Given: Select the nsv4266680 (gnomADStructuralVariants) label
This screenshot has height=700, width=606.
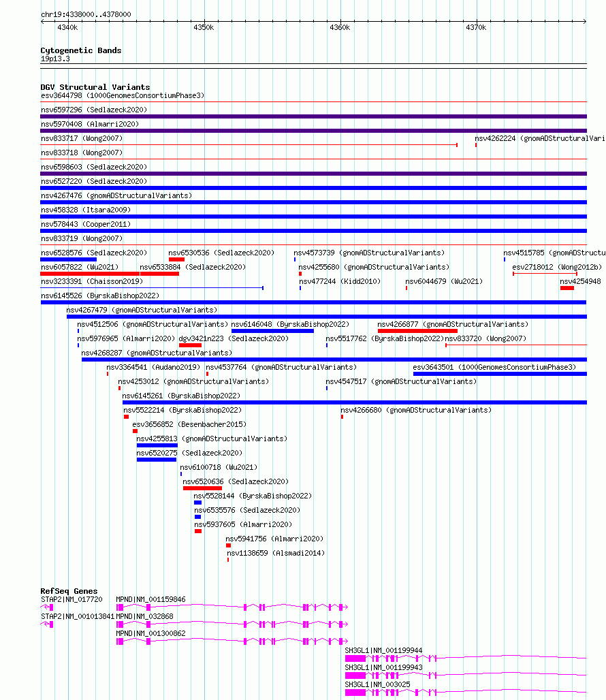Looking at the screenshot, I should point(416,410).
